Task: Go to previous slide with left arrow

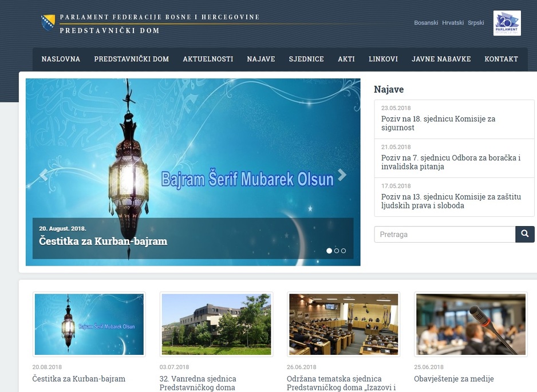Action: click(x=44, y=175)
